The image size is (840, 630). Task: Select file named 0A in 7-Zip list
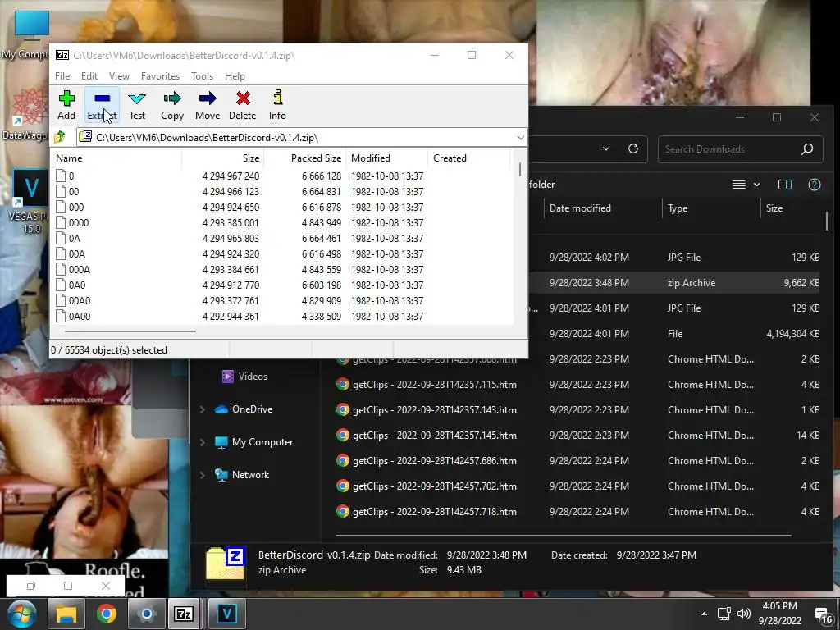click(x=74, y=239)
